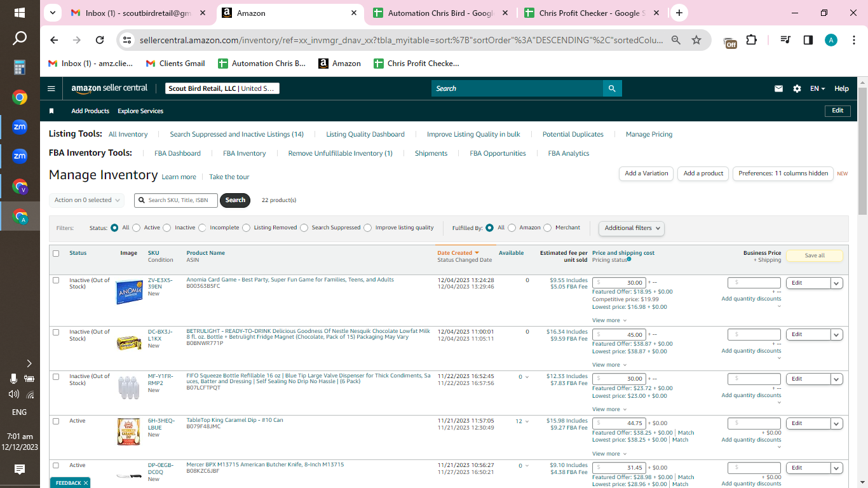Screen dimensions: 868x488
Task: Select the Listing Removed status filter
Action: pos(246,227)
